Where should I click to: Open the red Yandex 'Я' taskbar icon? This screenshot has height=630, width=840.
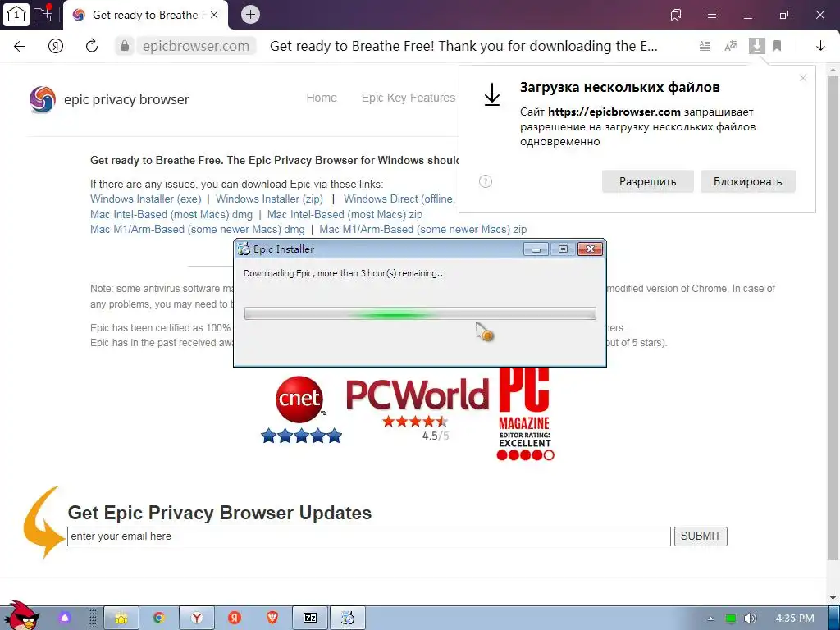[235, 619]
